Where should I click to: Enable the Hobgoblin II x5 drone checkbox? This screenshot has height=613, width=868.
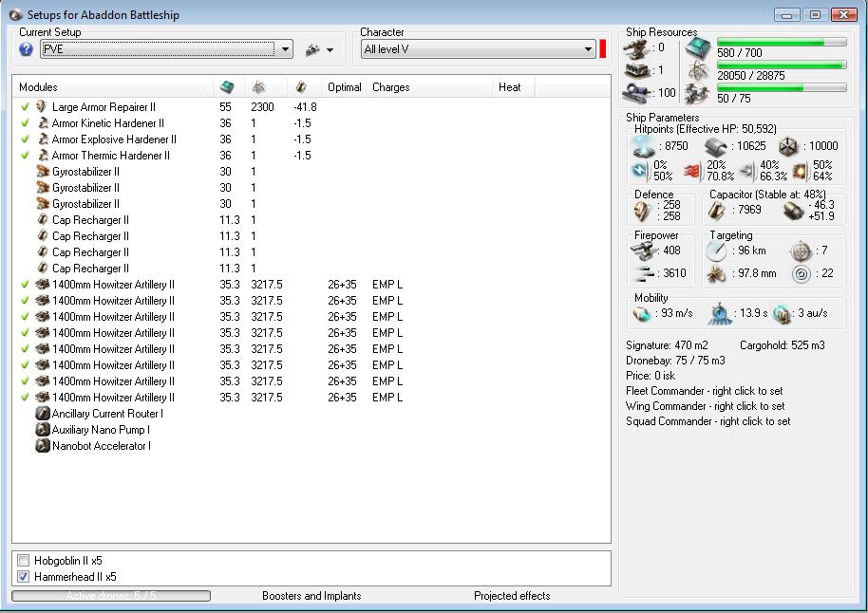(x=23, y=561)
